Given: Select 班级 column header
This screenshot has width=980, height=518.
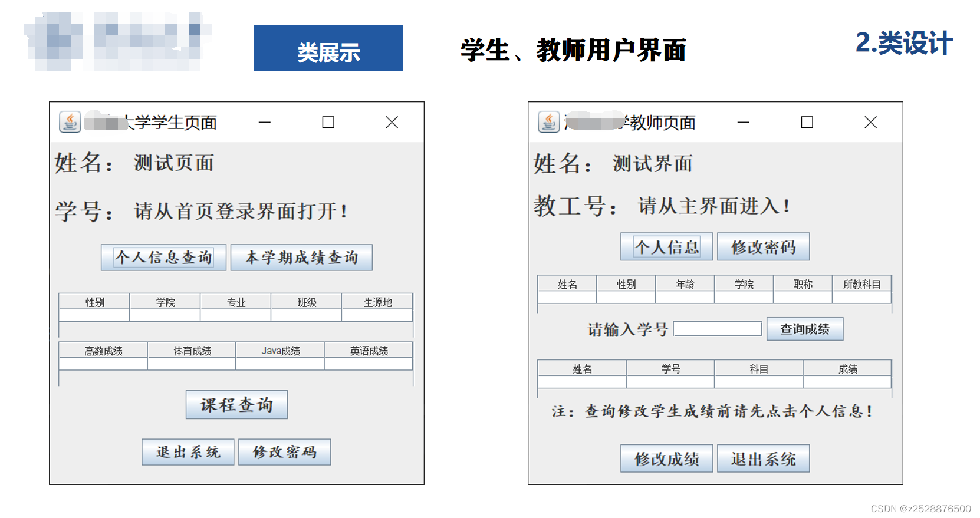Looking at the screenshot, I should coord(307,302).
